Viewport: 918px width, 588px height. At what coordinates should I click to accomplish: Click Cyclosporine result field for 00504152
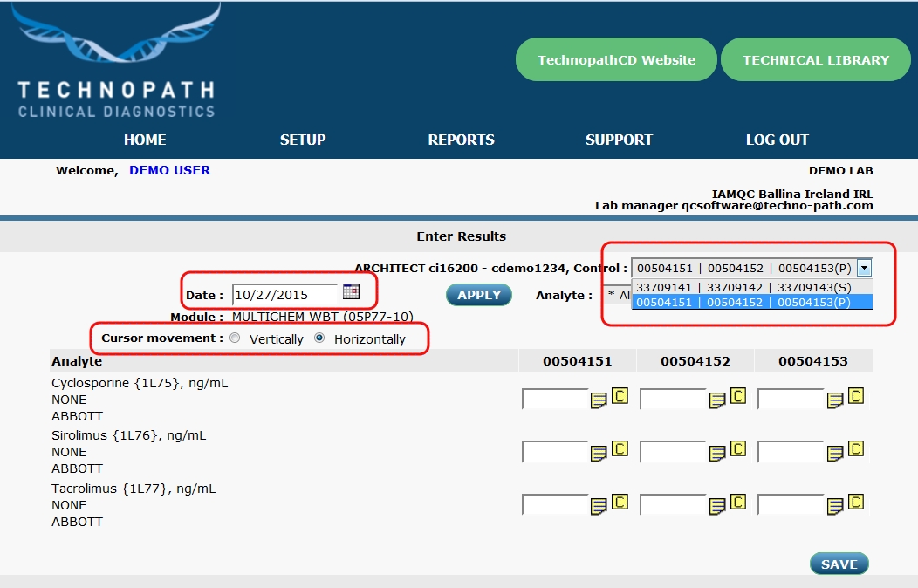674,399
